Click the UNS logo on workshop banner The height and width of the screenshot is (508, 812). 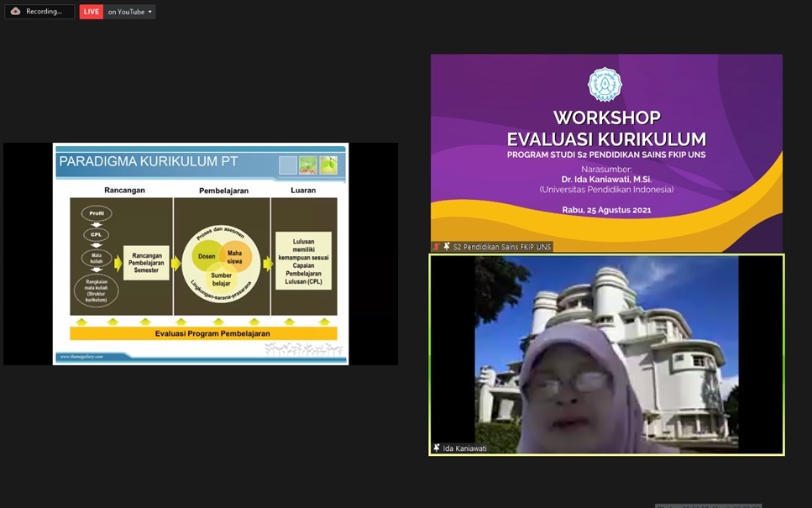605,84
